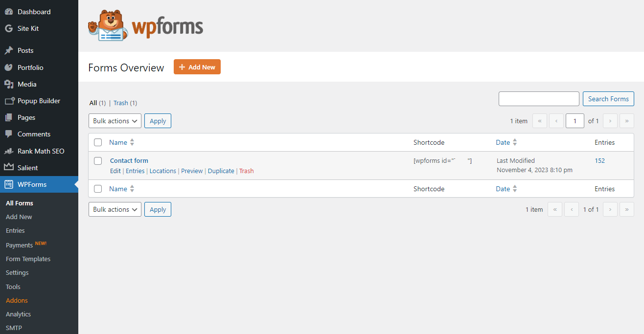
Task: Go to first page in top pagination
Action: click(540, 121)
